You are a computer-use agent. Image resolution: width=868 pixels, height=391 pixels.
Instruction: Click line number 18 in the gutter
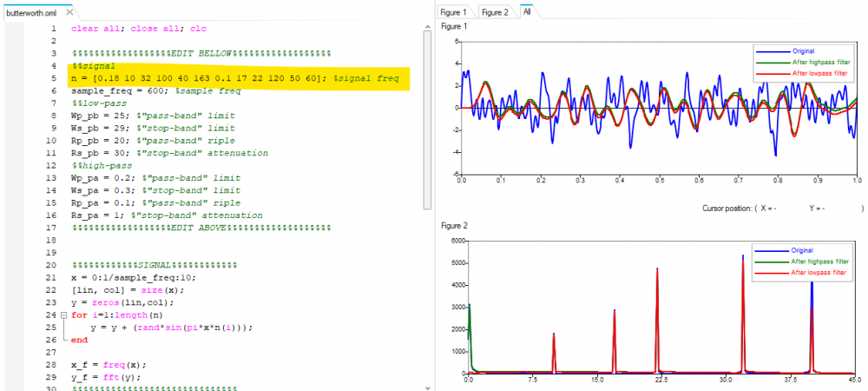coord(51,240)
